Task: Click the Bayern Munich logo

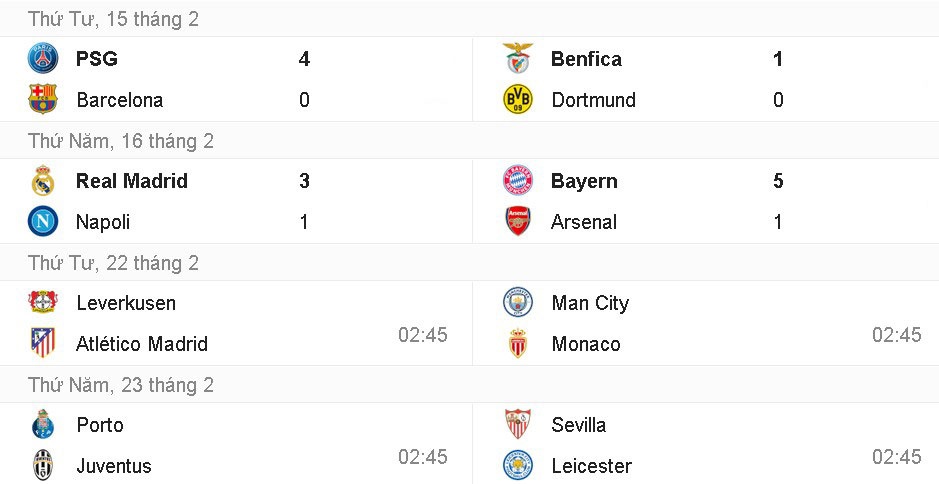Action: [518, 181]
